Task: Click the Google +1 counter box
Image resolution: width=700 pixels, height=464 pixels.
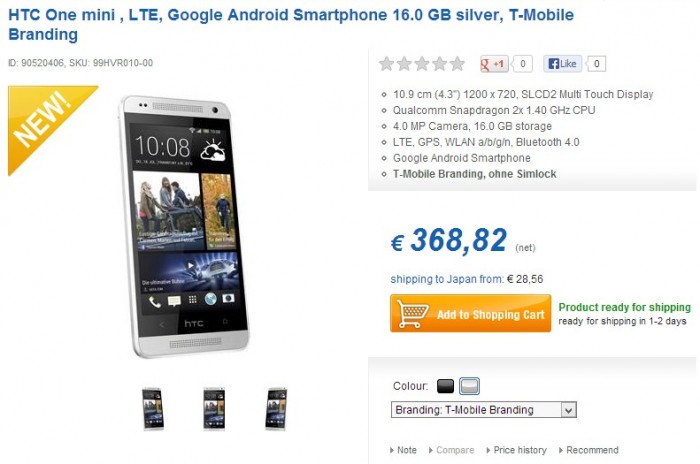Action: coord(522,64)
